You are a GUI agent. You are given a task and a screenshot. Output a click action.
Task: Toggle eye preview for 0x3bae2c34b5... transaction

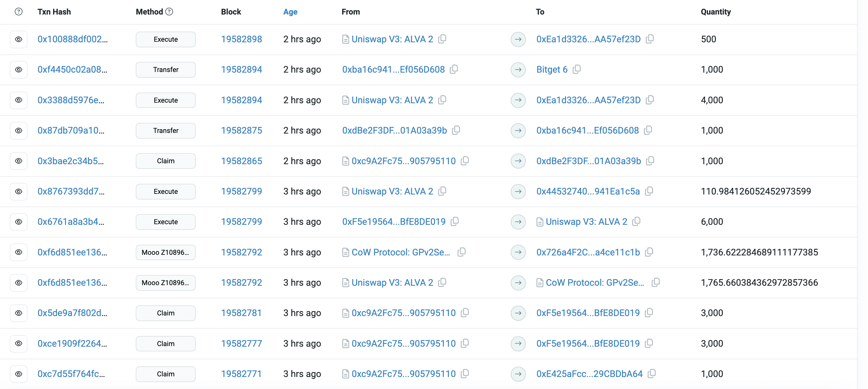pos(19,161)
